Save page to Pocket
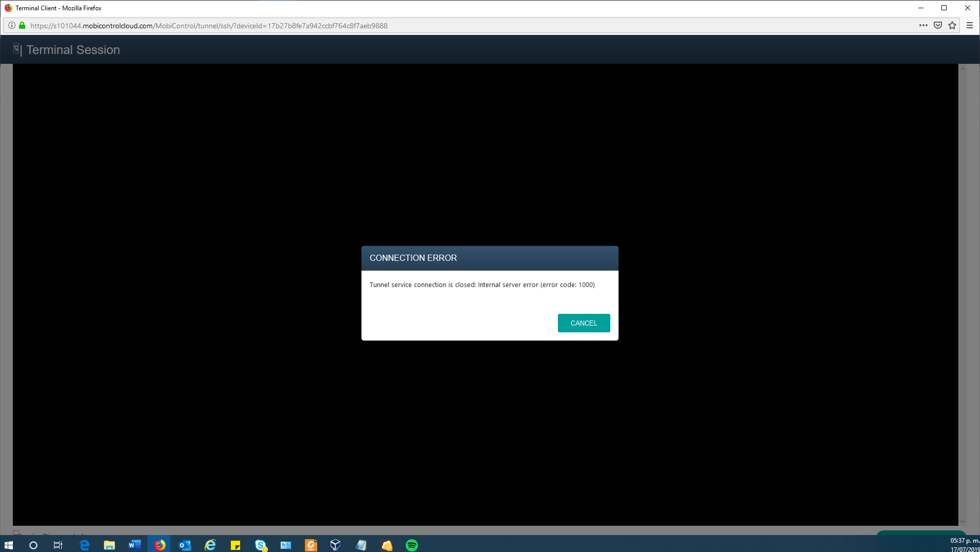The image size is (980, 552). pos(938,25)
